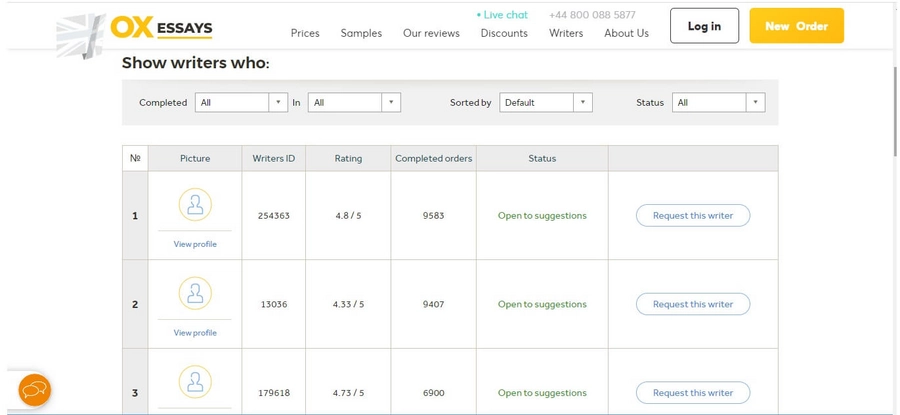
Task: Click Open to suggestions for writer 254363
Action: pyautogui.click(x=542, y=216)
